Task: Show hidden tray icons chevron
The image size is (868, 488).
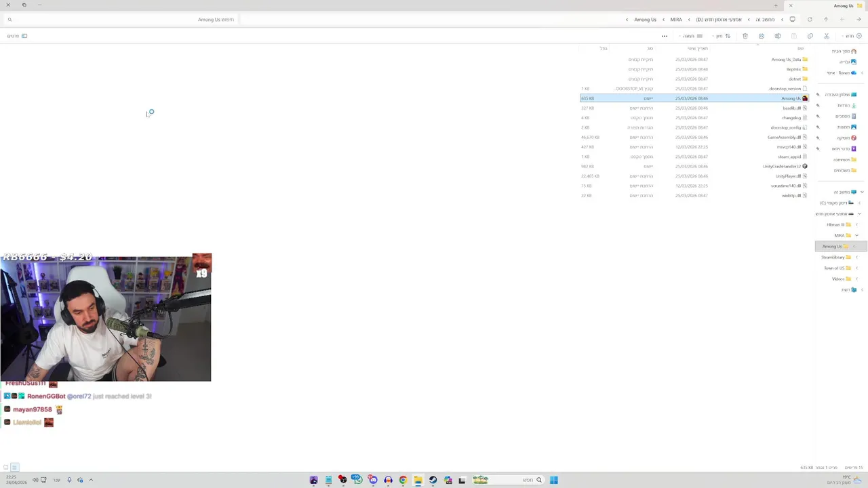Action: [91, 480]
